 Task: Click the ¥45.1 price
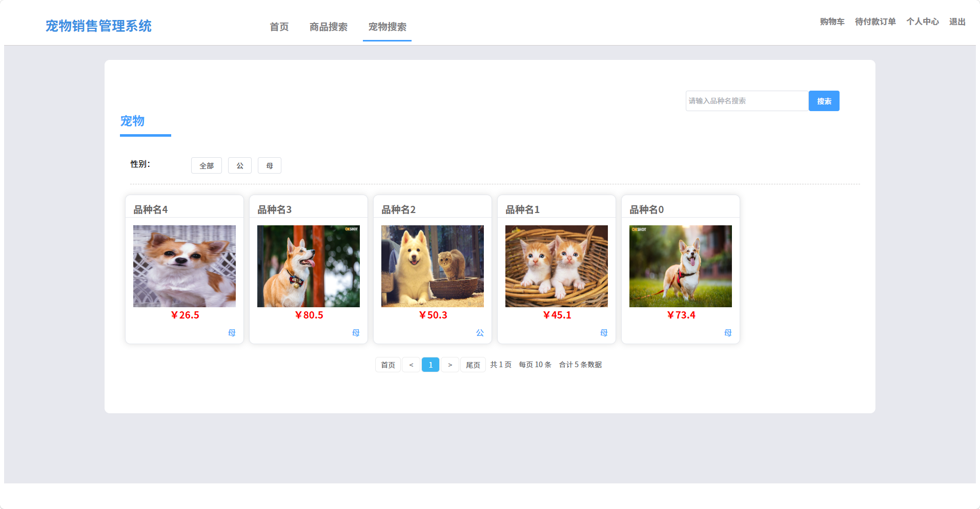point(557,315)
